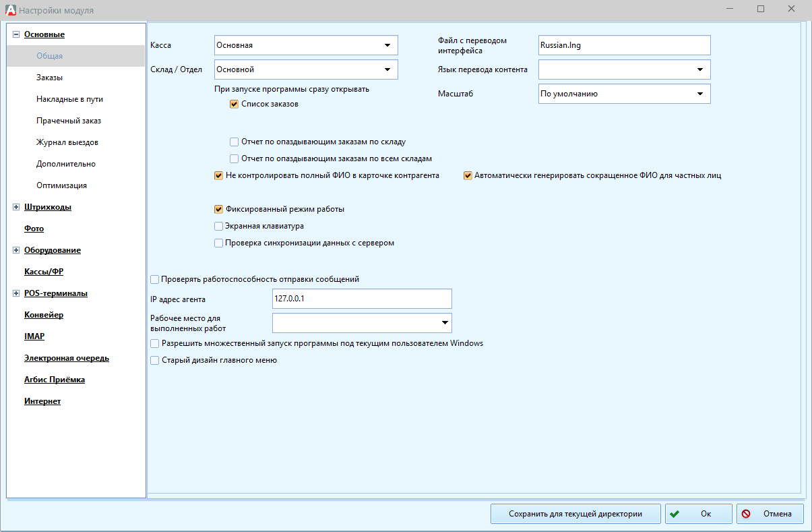The width and height of the screenshot is (812, 532).
Task: Expand the POS-терминалы tree section
Action: point(16,293)
